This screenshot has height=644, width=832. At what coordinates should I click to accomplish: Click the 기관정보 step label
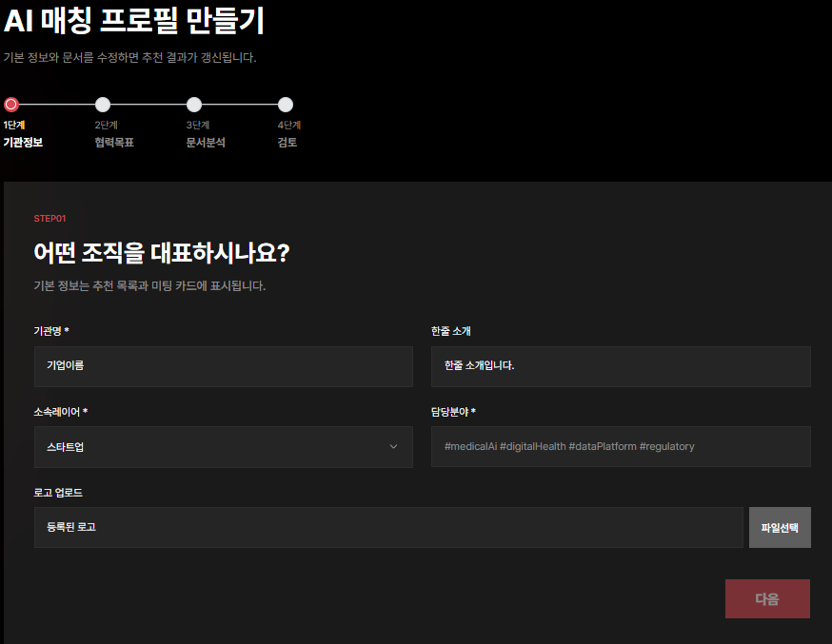tap(23, 142)
